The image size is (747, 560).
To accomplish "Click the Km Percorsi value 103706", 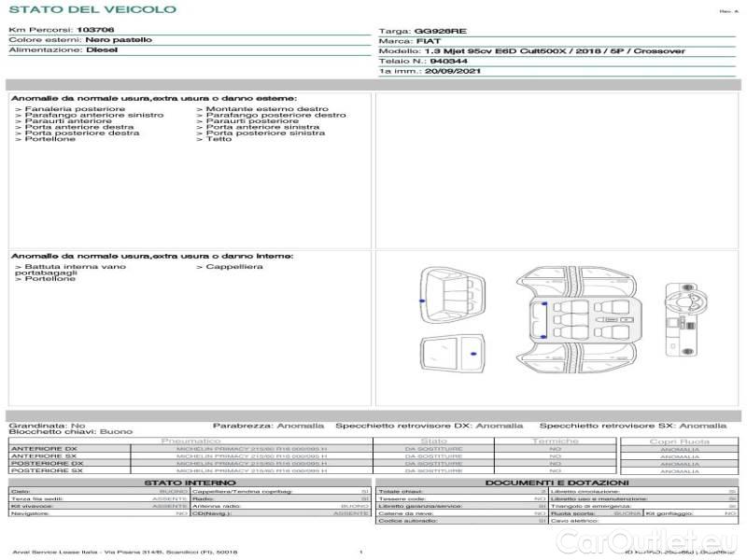I will point(95,31).
